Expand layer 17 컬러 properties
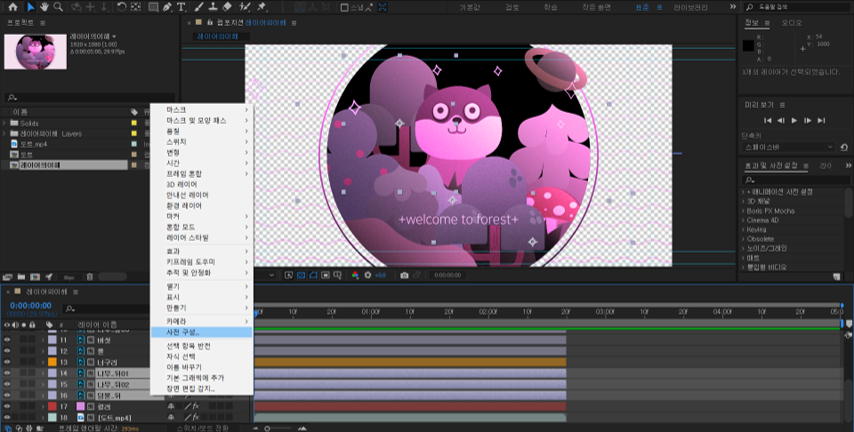Screen dimensions: 854x432 click(x=42, y=406)
